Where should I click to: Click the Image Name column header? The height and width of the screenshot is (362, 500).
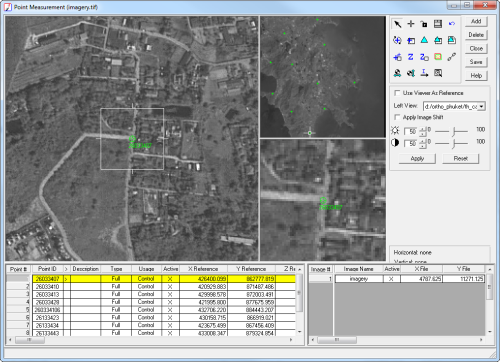(x=358, y=269)
